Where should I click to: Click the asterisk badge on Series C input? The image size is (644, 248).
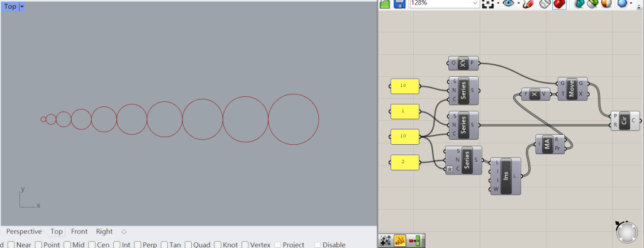coord(450,169)
